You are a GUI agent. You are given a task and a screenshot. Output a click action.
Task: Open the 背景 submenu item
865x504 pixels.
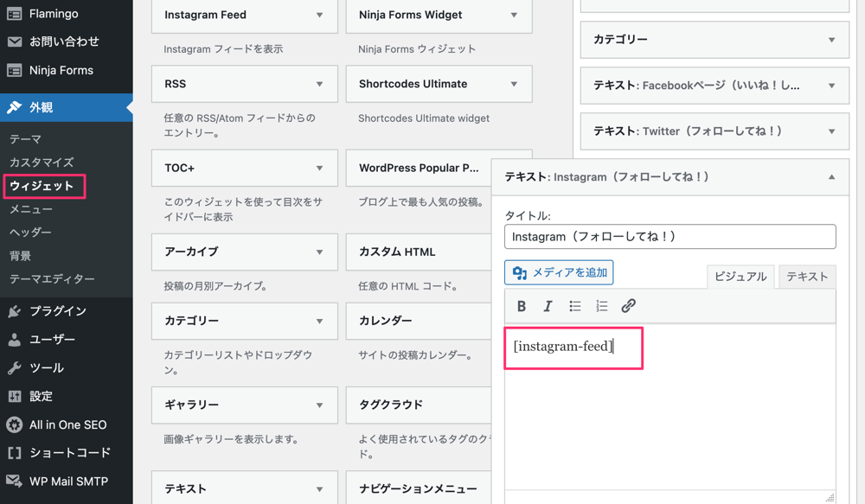[x=21, y=256]
